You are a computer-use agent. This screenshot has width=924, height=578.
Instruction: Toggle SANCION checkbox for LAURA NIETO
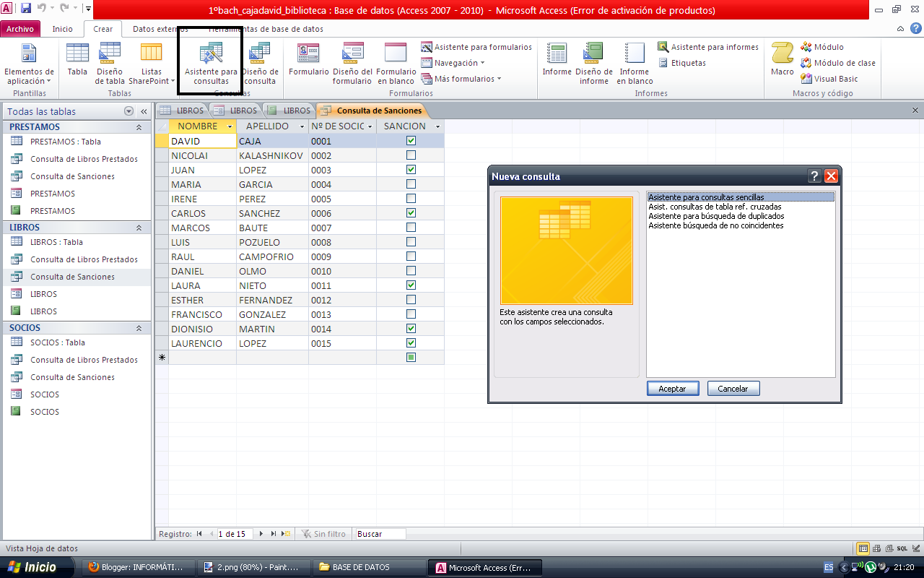pyautogui.click(x=411, y=285)
